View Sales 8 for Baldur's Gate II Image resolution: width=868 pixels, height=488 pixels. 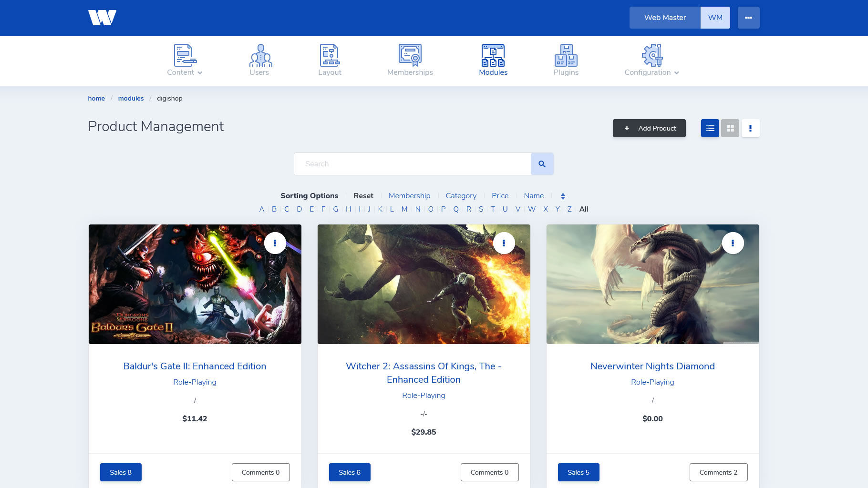pos(121,472)
